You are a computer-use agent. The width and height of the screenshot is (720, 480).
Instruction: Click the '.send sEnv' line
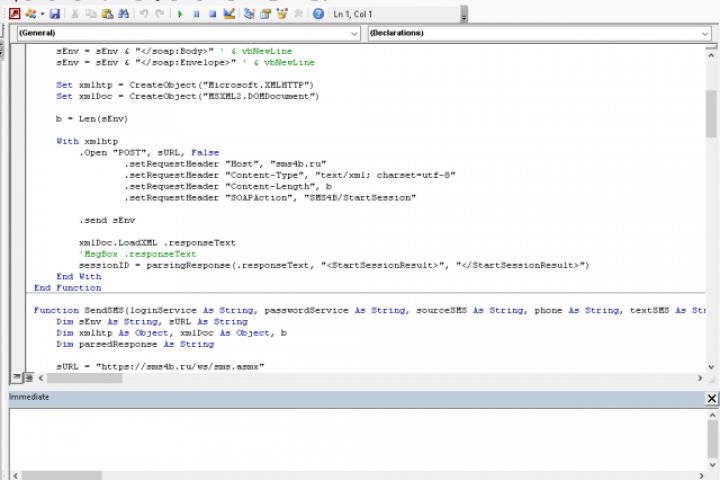pyautogui.click(x=107, y=220)
